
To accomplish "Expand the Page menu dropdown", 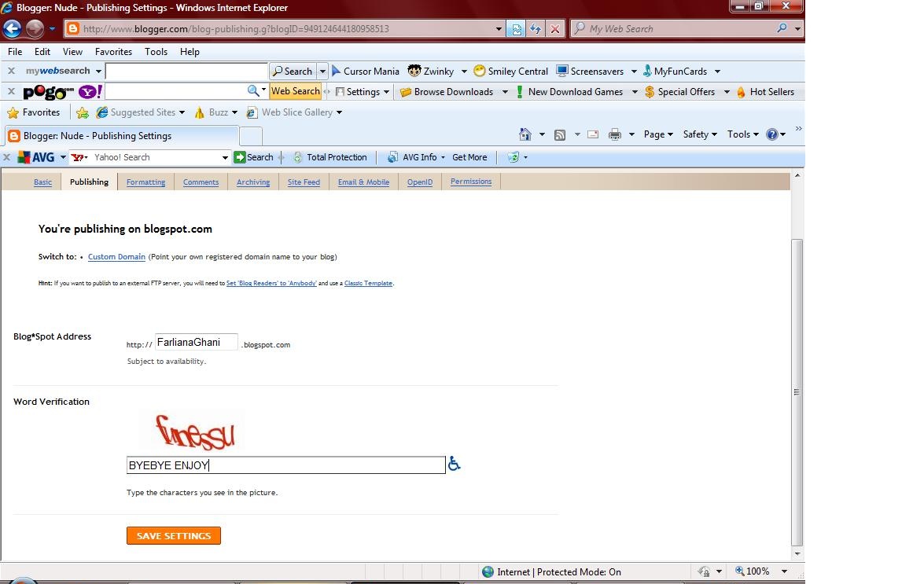I will click(x=658, y=134).
